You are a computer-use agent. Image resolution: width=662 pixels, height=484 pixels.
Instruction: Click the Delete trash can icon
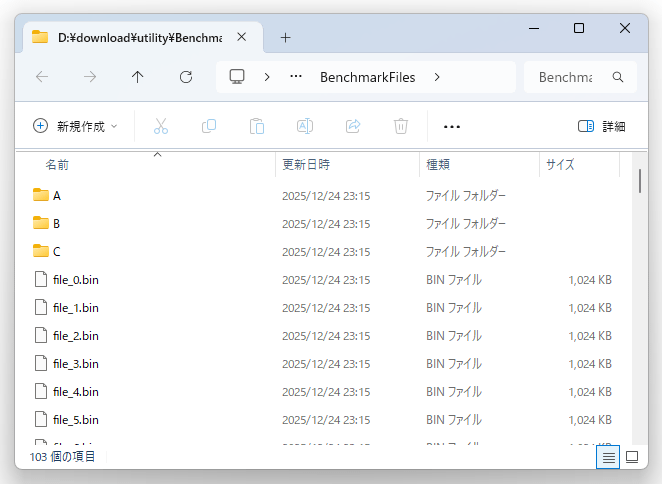(x=401, y=126)
